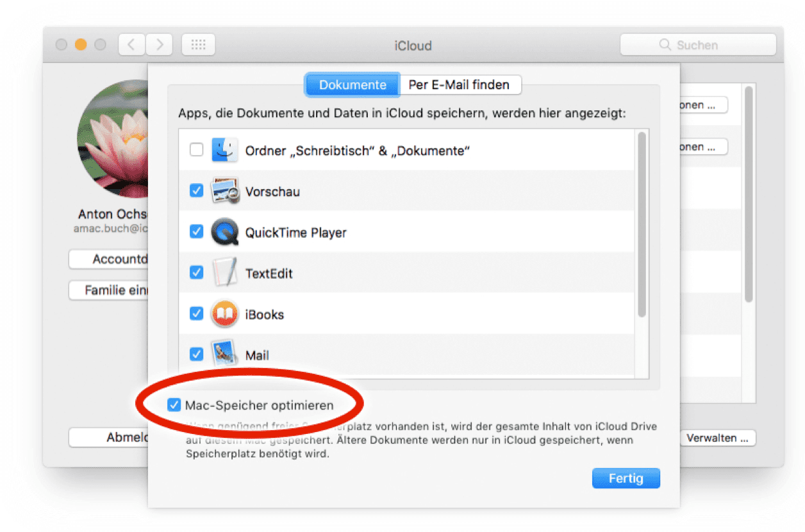Image resolution: width=805 pixels, height=532 pixels.
Task: Click the lower Optionen button in the iCloud window
Action: (703, 147)
